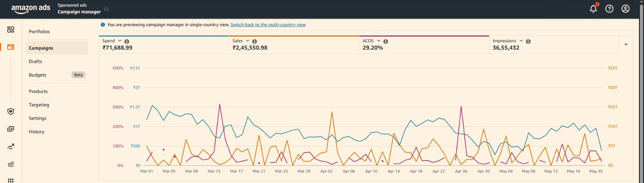Open the Sales metric dropdown
644x183 pixels.
[x=248, y=41]
